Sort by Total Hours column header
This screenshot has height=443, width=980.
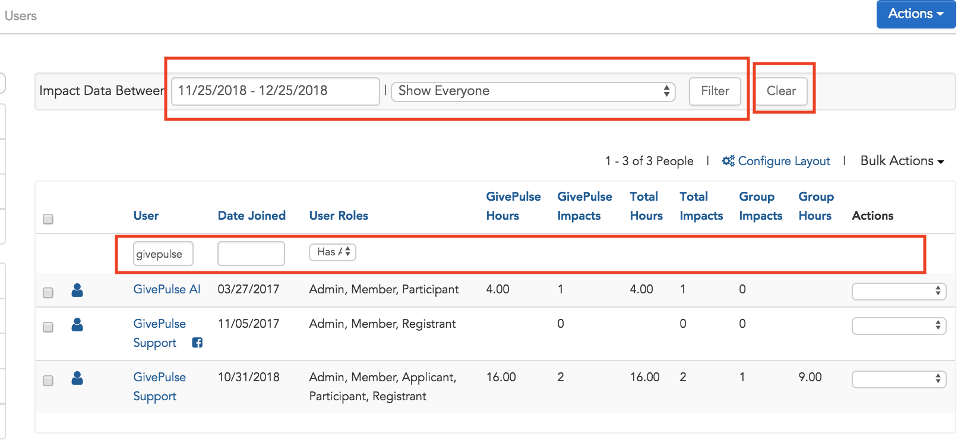(x=646, y=206)
